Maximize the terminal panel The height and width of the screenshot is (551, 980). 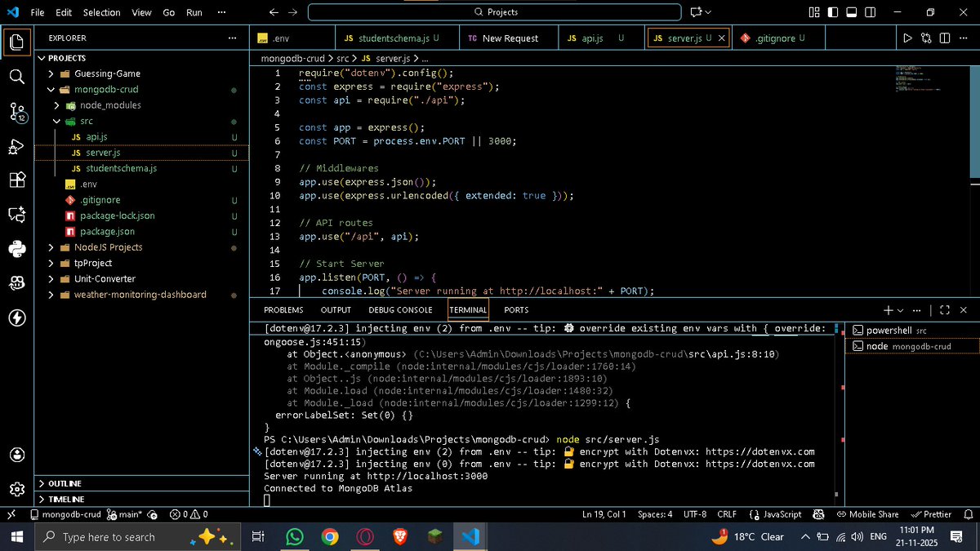[945, 309]
